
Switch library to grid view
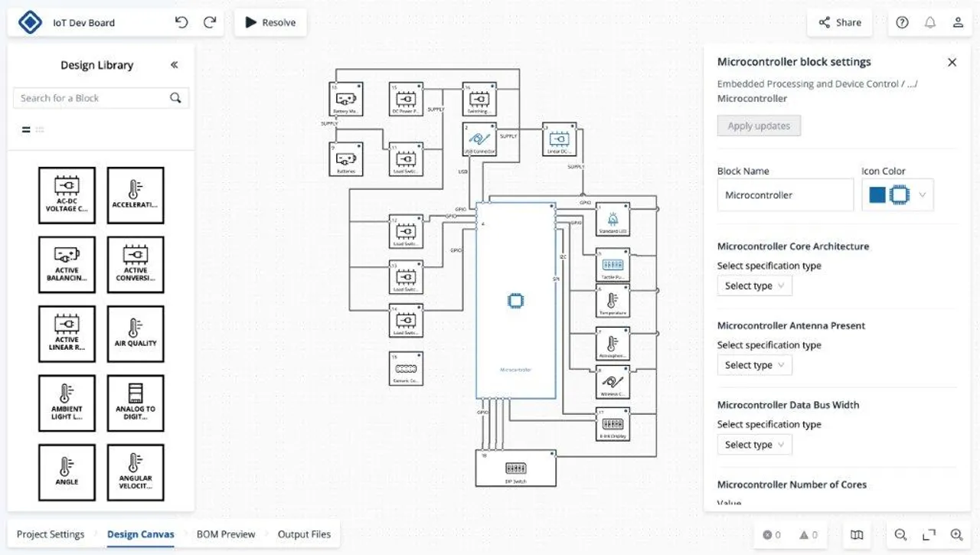point(40,130)
